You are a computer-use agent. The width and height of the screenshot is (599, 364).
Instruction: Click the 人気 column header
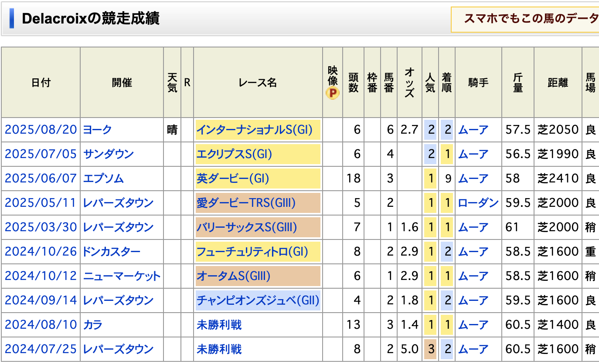tap(430, 83)
